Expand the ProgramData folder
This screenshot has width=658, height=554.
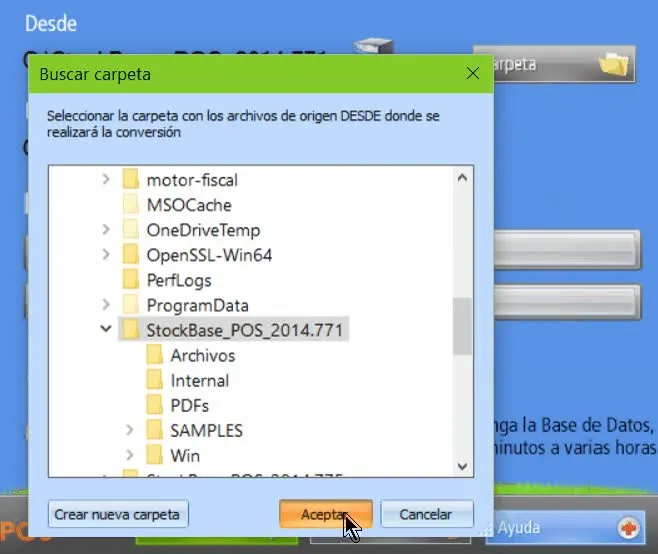[106, 305]
